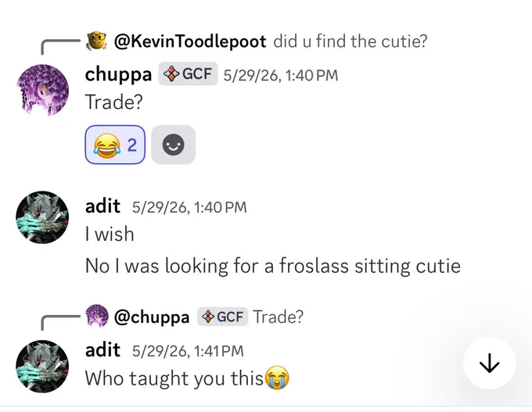Open chuppa's purple avatar profile
532x412 pixels.
pyautogui.click(x=42, y=90)
